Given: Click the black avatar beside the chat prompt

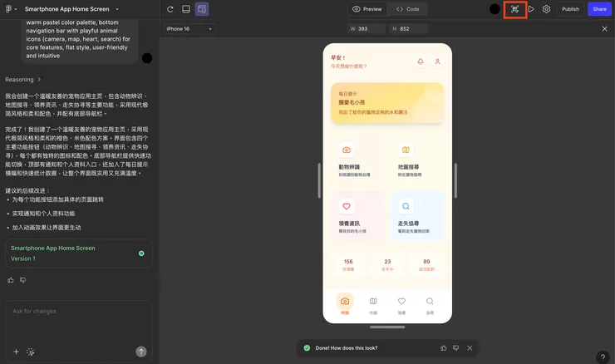Looking at the screenshot, I should point(147,58).
